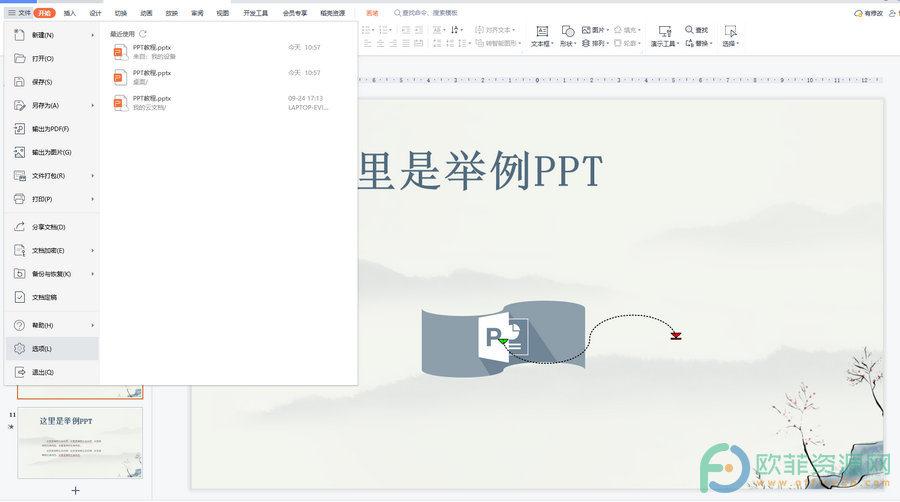
Task: Open recent PPT教程.pptx from 我的设备
Action: [x=228, y=52]
